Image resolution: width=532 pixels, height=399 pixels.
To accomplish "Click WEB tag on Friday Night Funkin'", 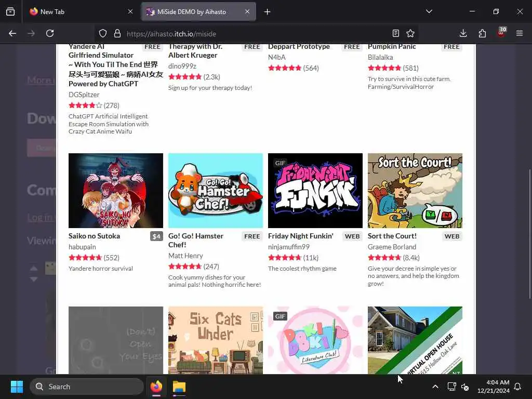I will (x=352, y=236).
